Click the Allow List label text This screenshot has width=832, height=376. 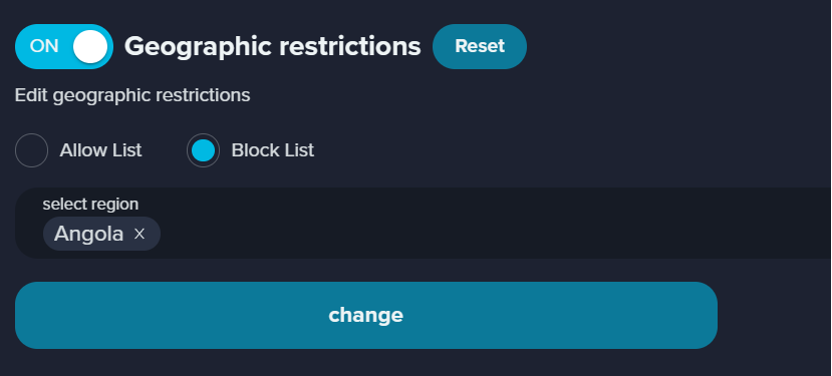[101, 151]
